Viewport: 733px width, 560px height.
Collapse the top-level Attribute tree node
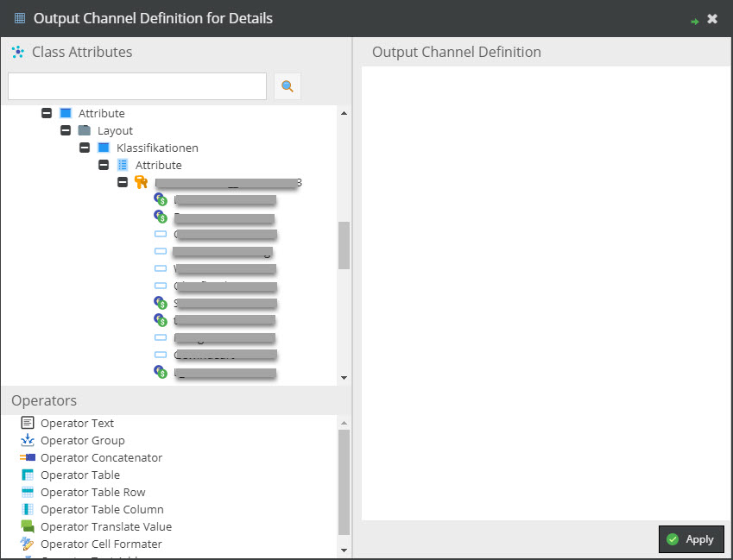[47, 113]
